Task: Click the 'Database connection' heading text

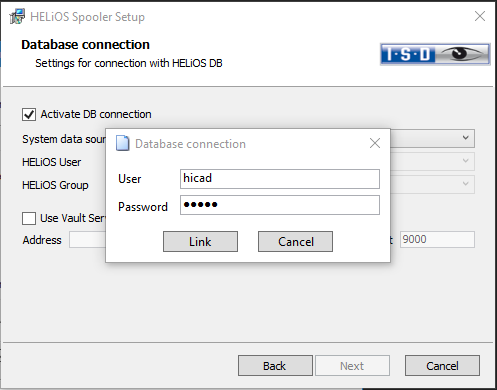Action: tap(85, 45)
